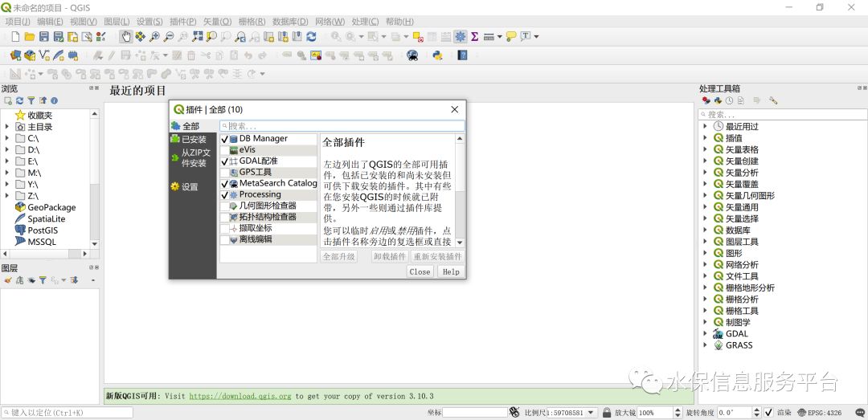Expand 栅格分析 group in Processing toolbox
The image size is (868, 420).
pos(706,299)
